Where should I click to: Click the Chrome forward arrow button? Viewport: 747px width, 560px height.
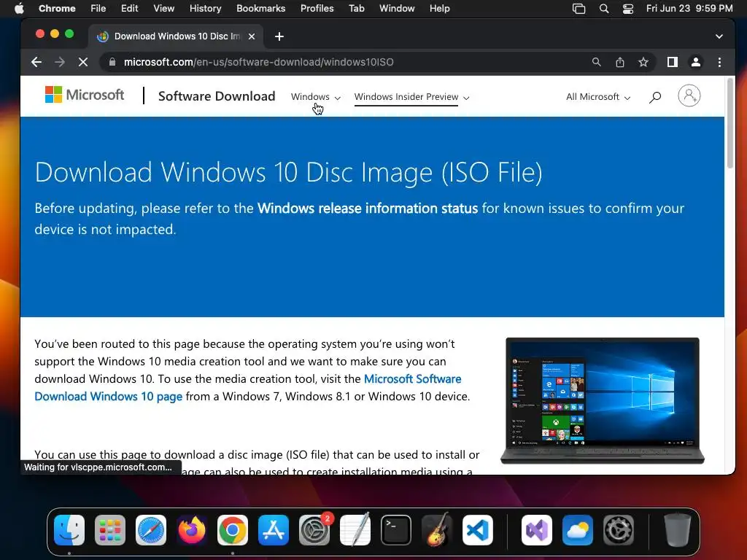click(x=60, y=62)
